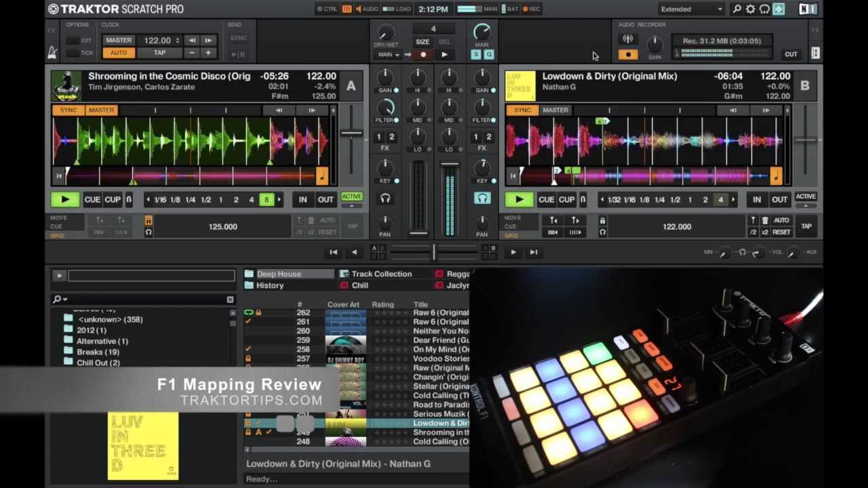Open Track Collection favorite
The width and height of the screenshot is (868, 488).
pyautogui.click(x=381, y=274)
